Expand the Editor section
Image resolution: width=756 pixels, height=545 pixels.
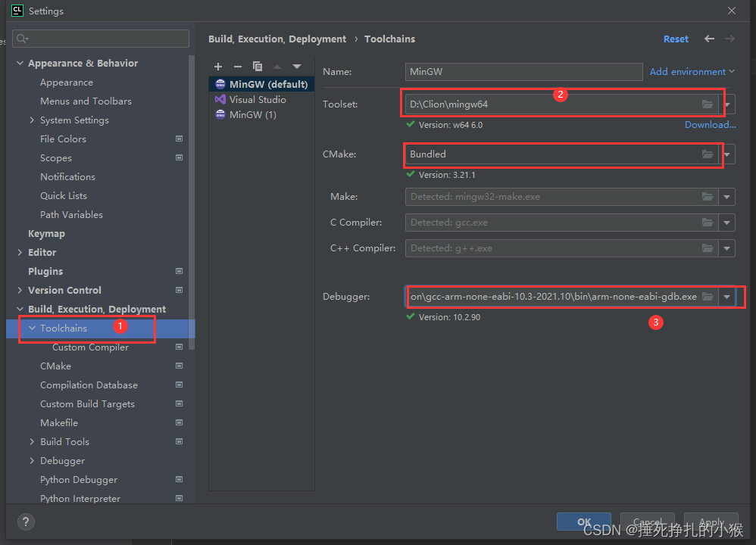[x=20, y=253]
